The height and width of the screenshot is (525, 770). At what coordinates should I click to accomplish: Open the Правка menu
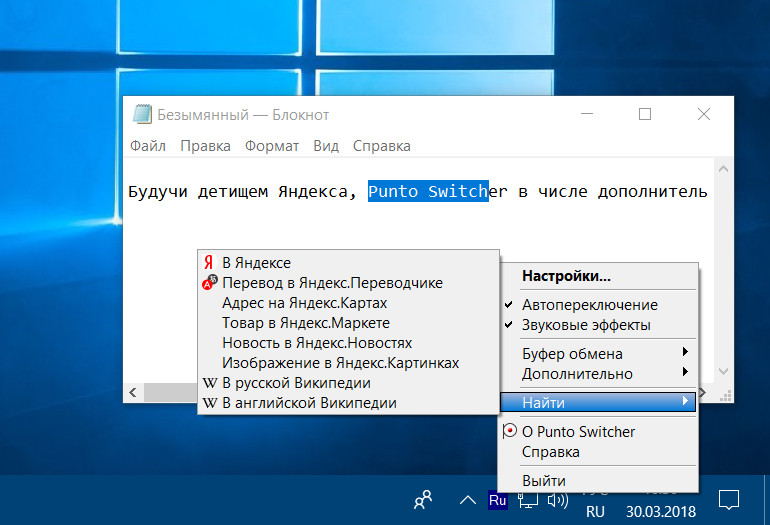(205, 146)
